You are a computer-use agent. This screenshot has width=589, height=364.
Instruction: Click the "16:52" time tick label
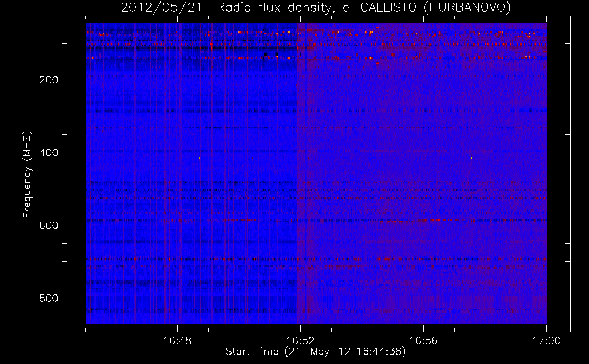(300, 341)
